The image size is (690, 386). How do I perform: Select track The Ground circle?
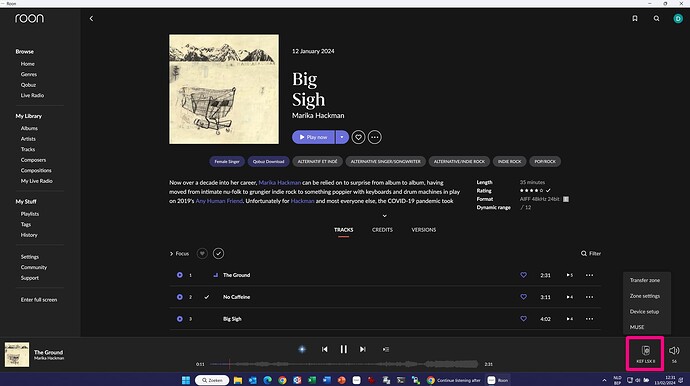pos(180,275)
